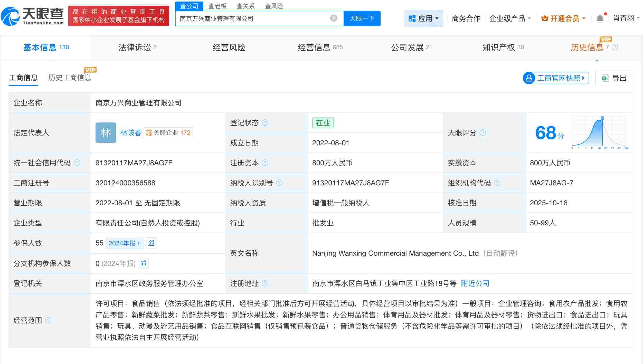The width and height of the screenshot is (643, 364).
Task: Switch to the 法律诉讼 tab
Action: [134, 47]
